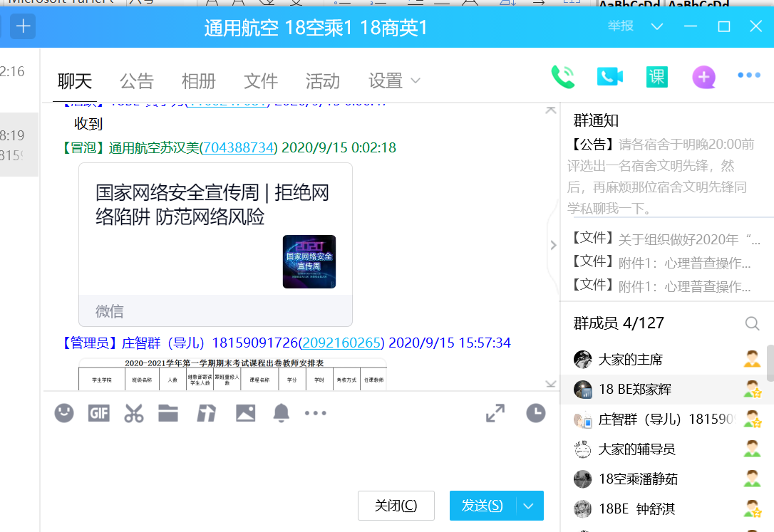Send a file via folder icon

pyautogui.click(x=168, y=413)
